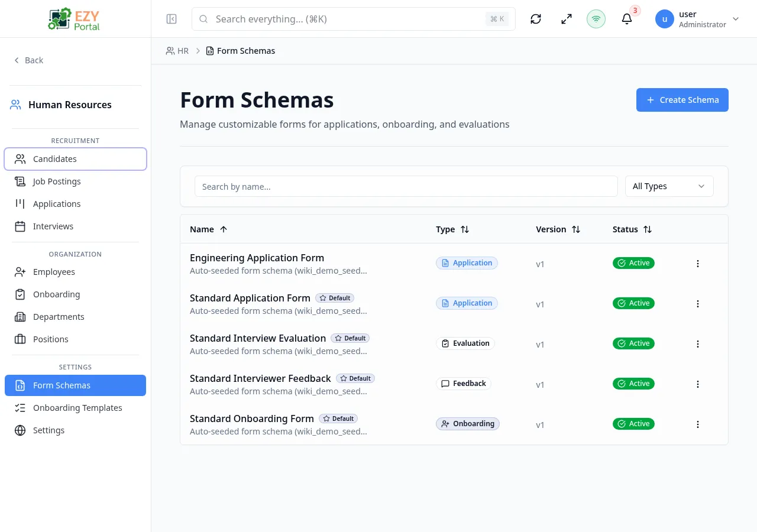Click Default badge on Standard Interviewer Feedback

(x=355, y=378)
